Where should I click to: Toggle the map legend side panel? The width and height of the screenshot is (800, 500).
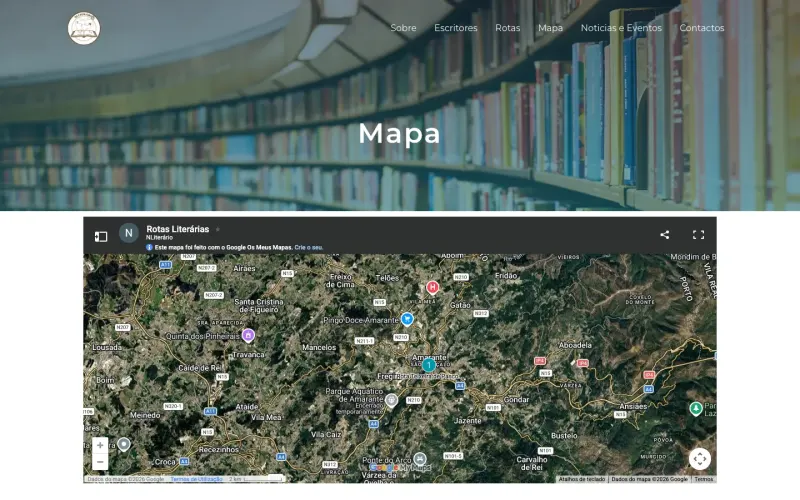(x=101, y=236)
